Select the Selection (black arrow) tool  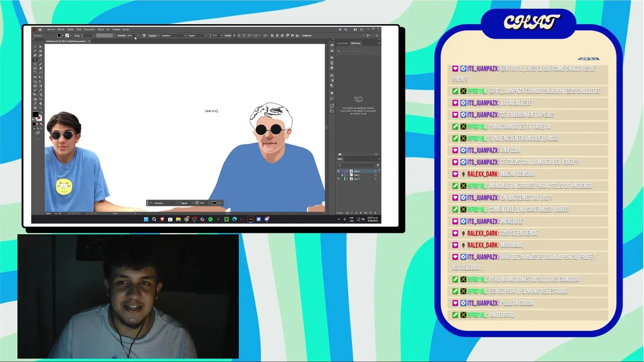click(x=35, y=46)
